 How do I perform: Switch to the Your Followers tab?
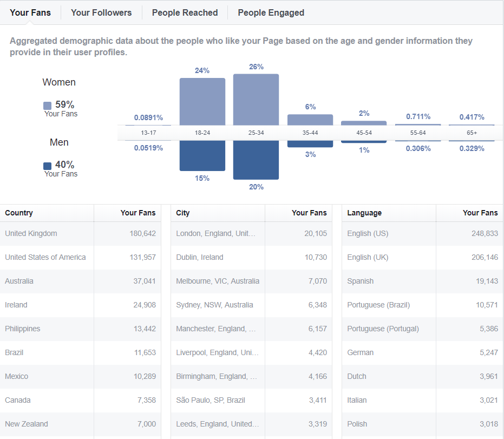(x=101, y=12)
